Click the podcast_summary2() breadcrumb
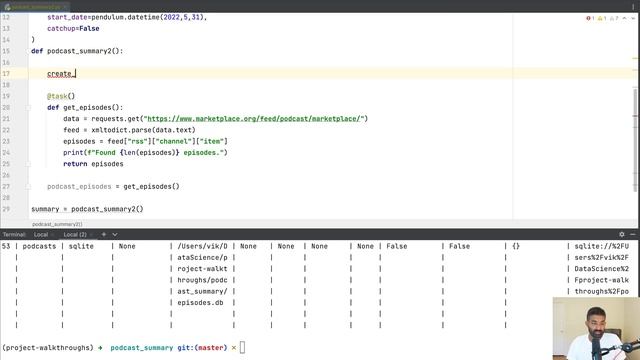This screenshot has height=360, width=640. (57, 224)
